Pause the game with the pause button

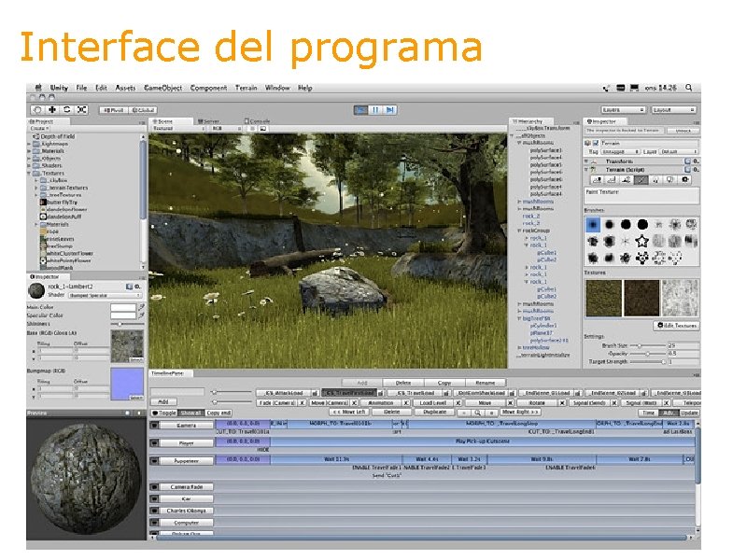coord(375,110)
